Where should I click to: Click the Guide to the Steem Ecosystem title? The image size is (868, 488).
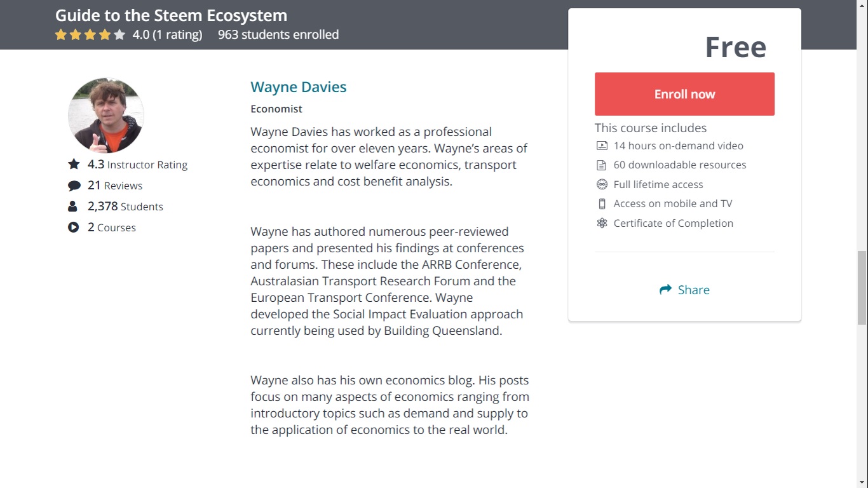(x=171, y=15)
